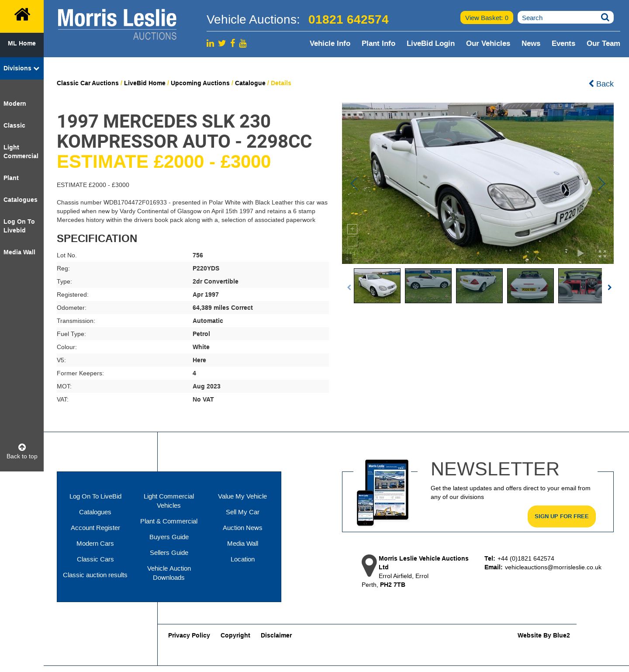Open Sell My Car footer link

242,512
